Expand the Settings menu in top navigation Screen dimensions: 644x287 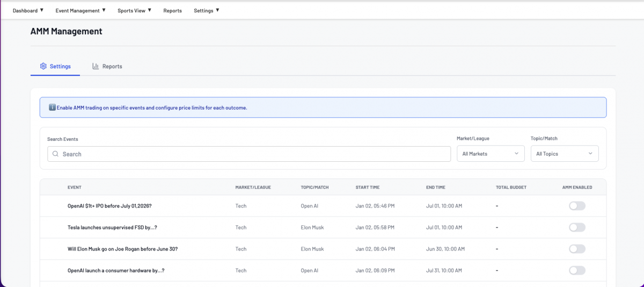tap(206, 11)
